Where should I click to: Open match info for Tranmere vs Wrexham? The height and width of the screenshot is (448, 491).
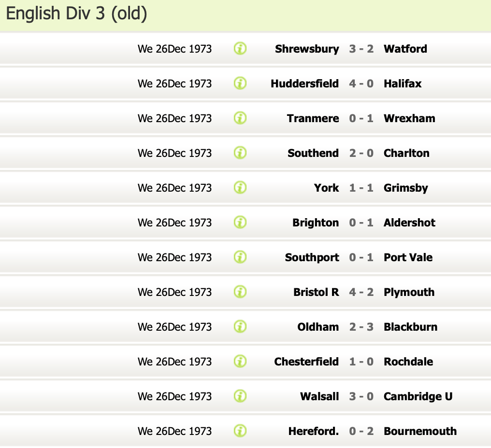(x=240, y=118)
